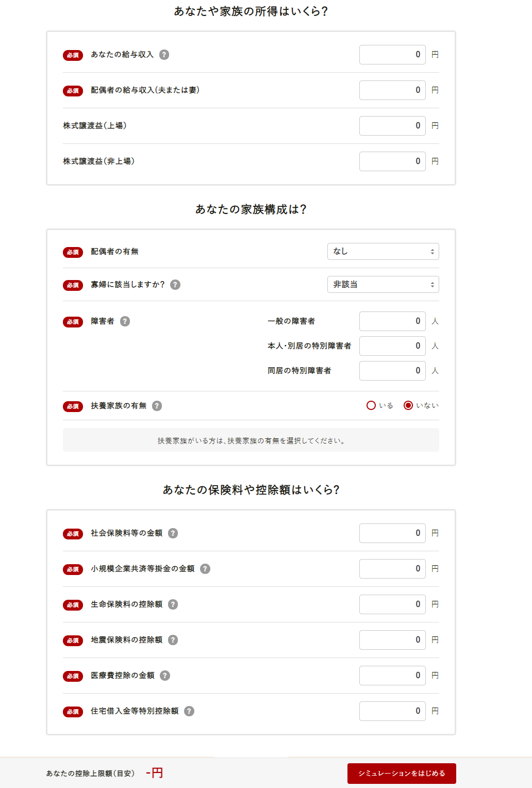Click the 同居の特別障害者 number field

point(392,371)
